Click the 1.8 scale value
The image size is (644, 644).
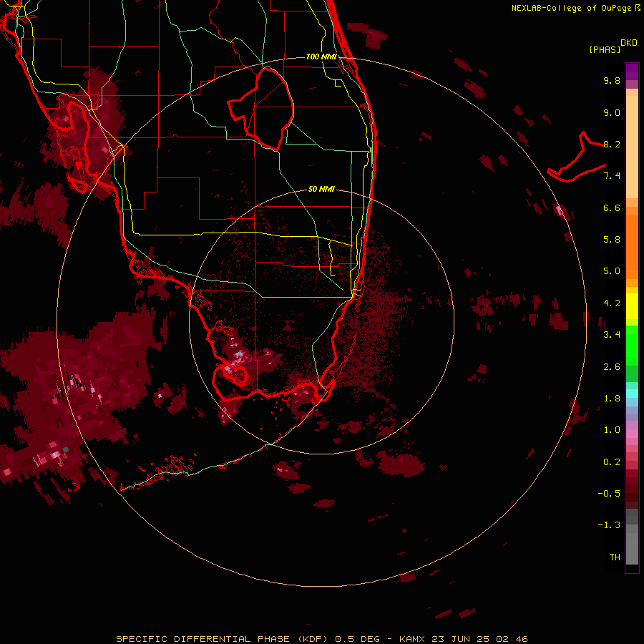pyautogui.click(x=612, y=399)
